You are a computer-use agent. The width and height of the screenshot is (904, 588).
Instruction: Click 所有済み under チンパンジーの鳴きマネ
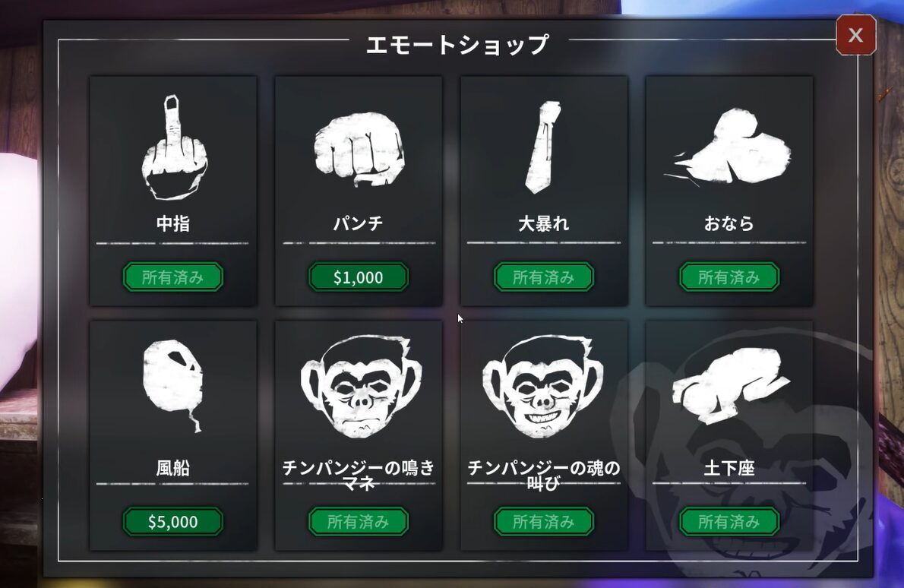359,522
